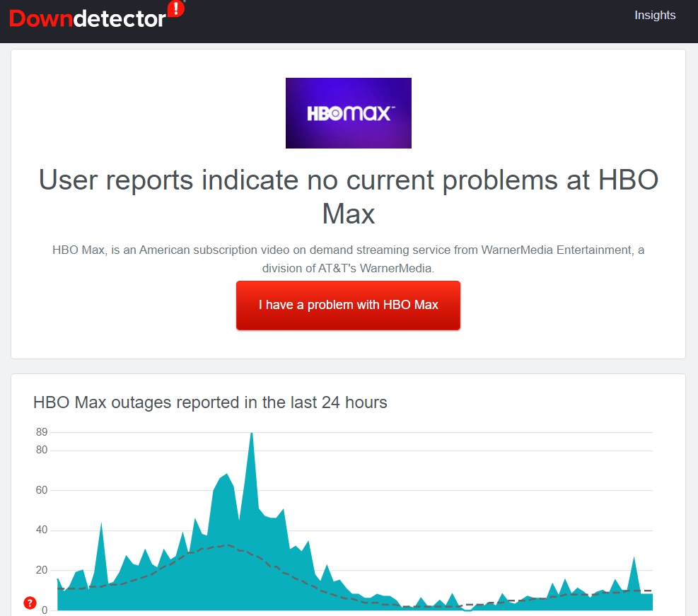Click the HBO Max logo image
This screenshot has width=698, height=616.
pos(349,113)
